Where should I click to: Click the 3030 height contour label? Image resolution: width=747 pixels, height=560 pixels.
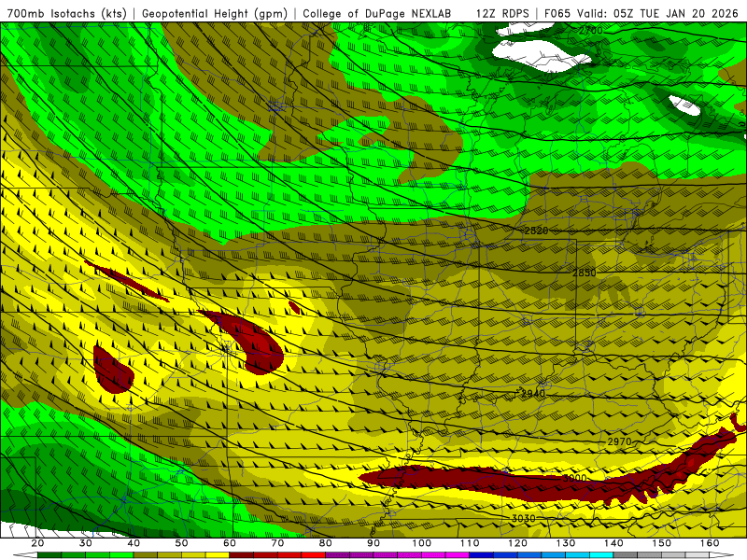[524, 519]
